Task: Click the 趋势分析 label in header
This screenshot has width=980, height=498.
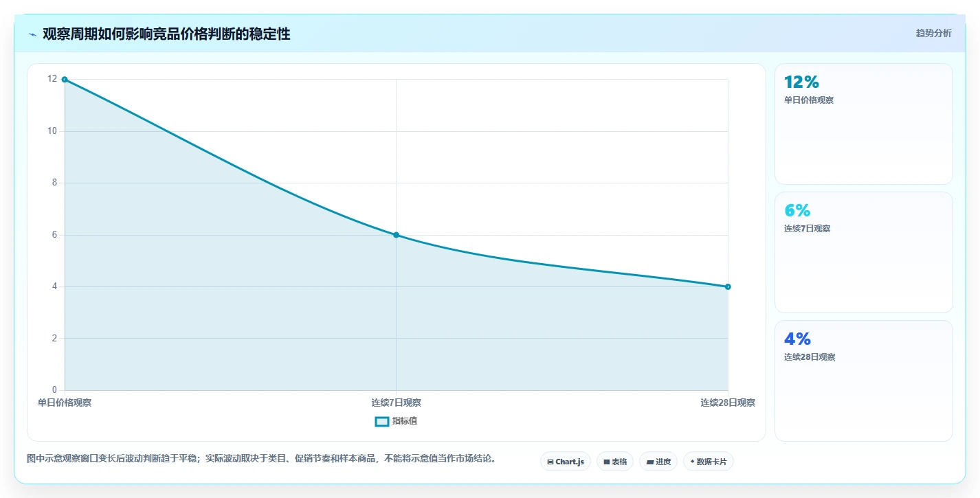Action: coord(933,33)
